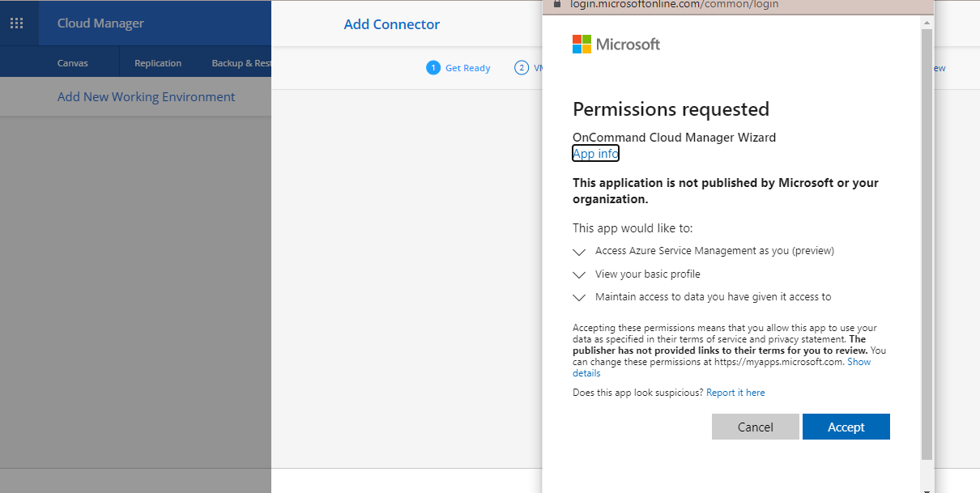Screen dimensions: 980x493
Task: Click the padlock icon in address bar
Action: 556,4
